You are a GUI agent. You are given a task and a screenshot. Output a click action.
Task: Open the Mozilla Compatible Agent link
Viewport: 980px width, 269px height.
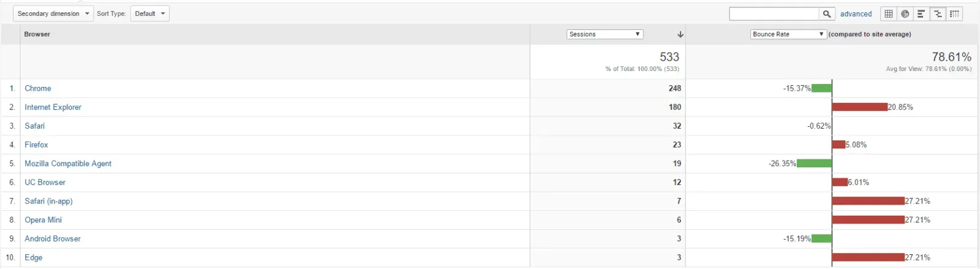[68, 164]
